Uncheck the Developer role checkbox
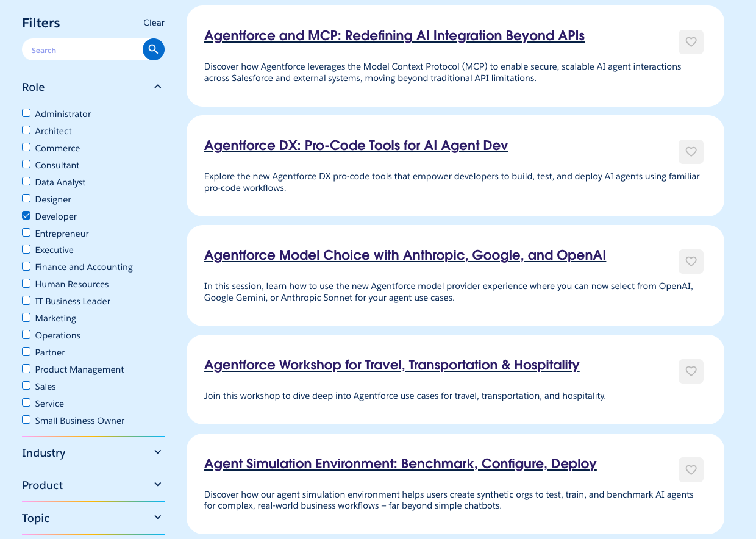This screenshot has width=756, height=539. (x=26, y=215)
